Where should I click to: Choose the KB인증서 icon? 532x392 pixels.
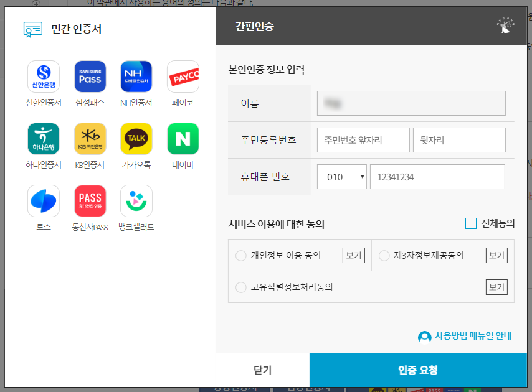click(x=90, y=139)
